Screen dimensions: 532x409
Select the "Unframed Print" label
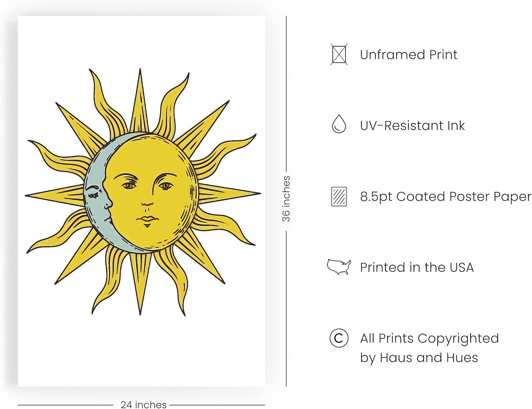click(409, 55)
